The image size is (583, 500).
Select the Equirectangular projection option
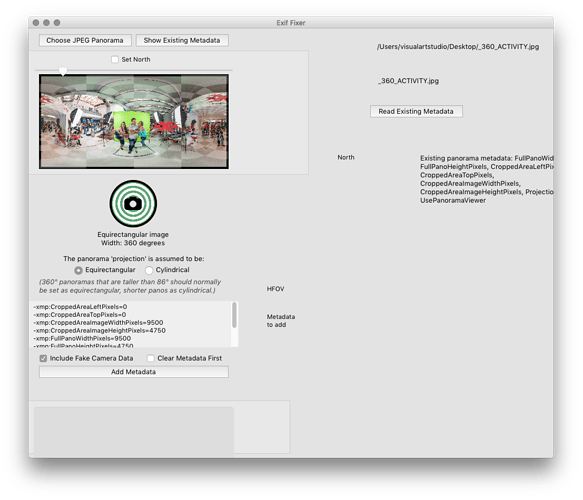(x=78, y=270)
